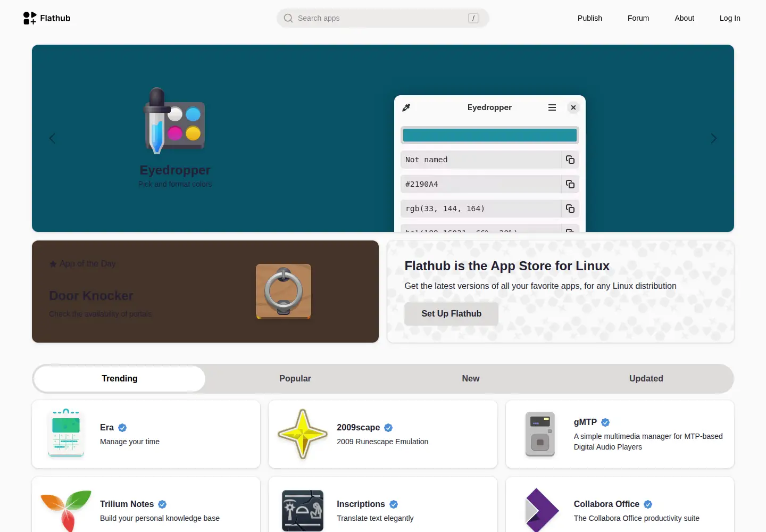Click the 'Manage your time' description
This screenshot has width=766, height=532.
[x=130, y=442]
